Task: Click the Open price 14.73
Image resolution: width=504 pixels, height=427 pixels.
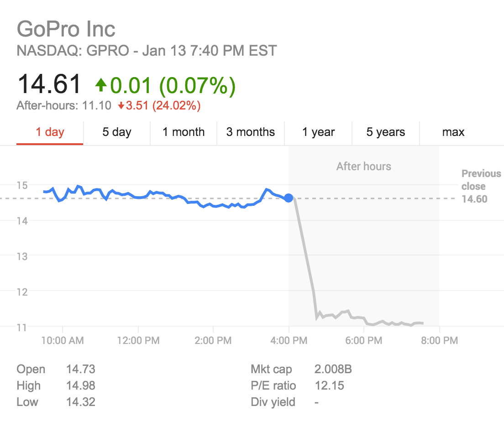Action: pyautogui.click(x=81, y=369)
